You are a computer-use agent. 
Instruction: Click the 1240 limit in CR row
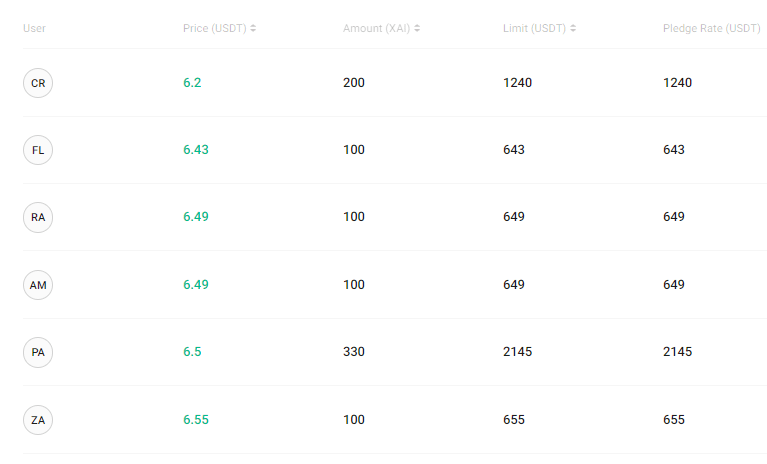point(518,83)
